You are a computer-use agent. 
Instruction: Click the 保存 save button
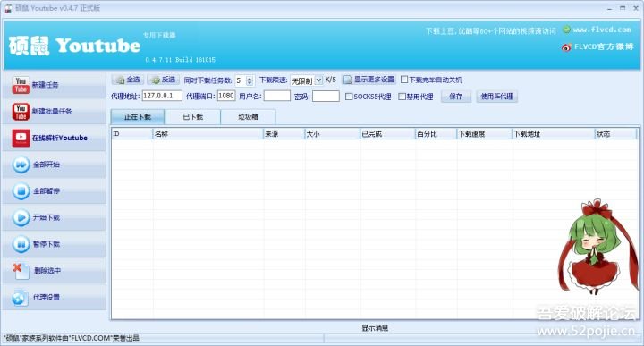click(456, 97)
